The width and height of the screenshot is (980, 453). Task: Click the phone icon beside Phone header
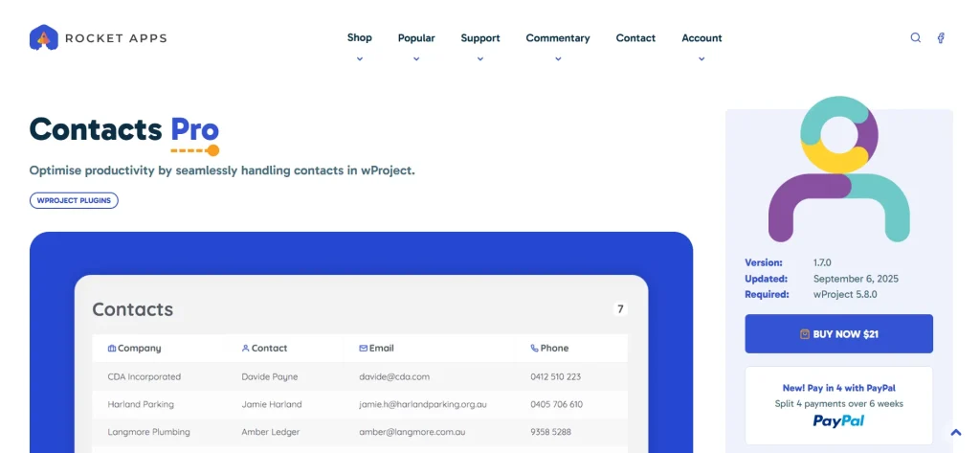(534, 348)
